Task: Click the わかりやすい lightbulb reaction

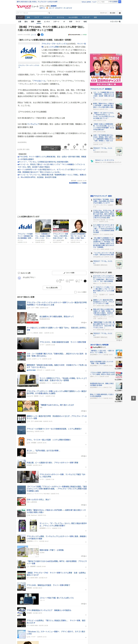Action: coord(74,147)
